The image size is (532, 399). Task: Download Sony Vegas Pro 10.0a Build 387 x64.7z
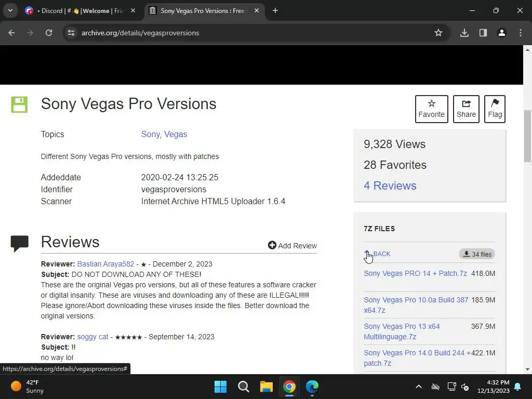[x=416, y=305]
